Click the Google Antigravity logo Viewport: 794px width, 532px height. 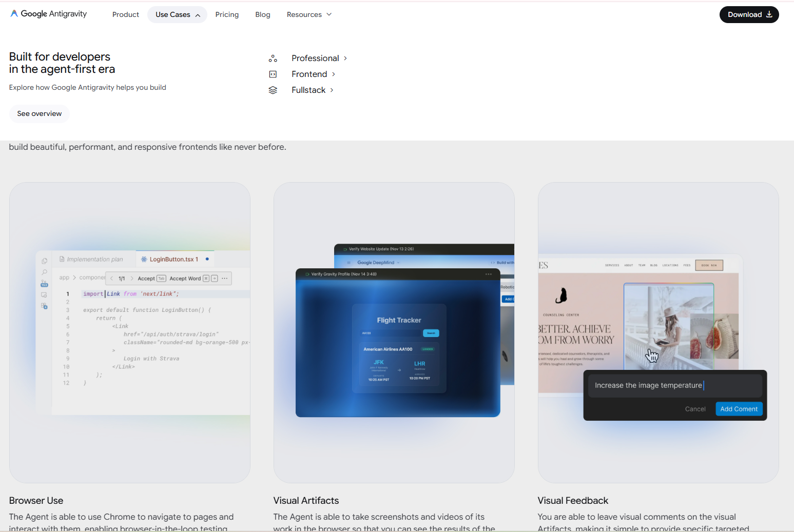click(49, 14)
